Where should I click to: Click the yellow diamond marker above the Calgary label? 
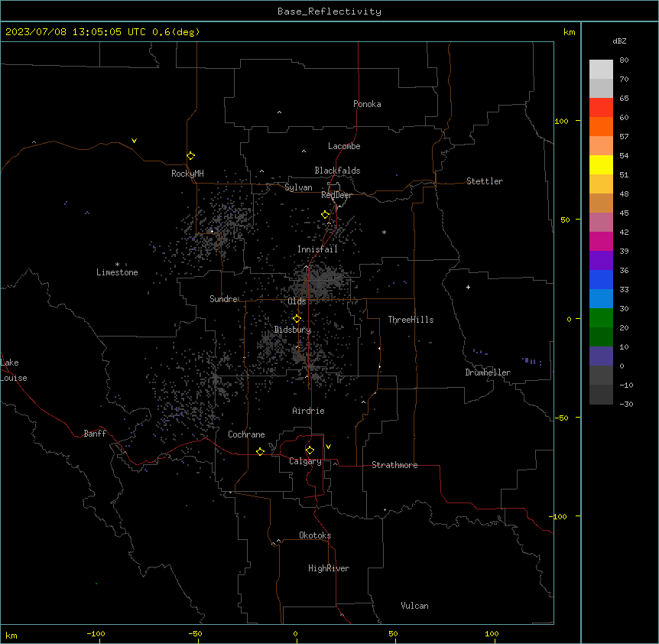[310, 450]
